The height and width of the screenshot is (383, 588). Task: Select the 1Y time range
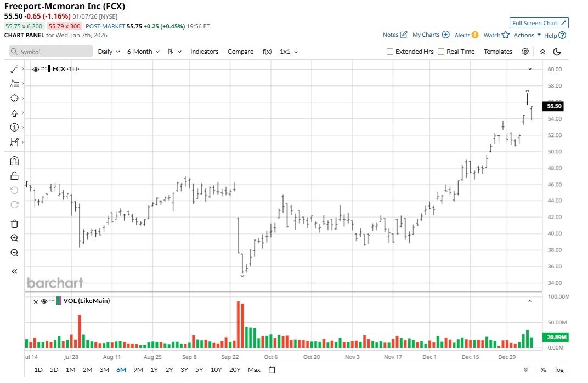[154, 370]
